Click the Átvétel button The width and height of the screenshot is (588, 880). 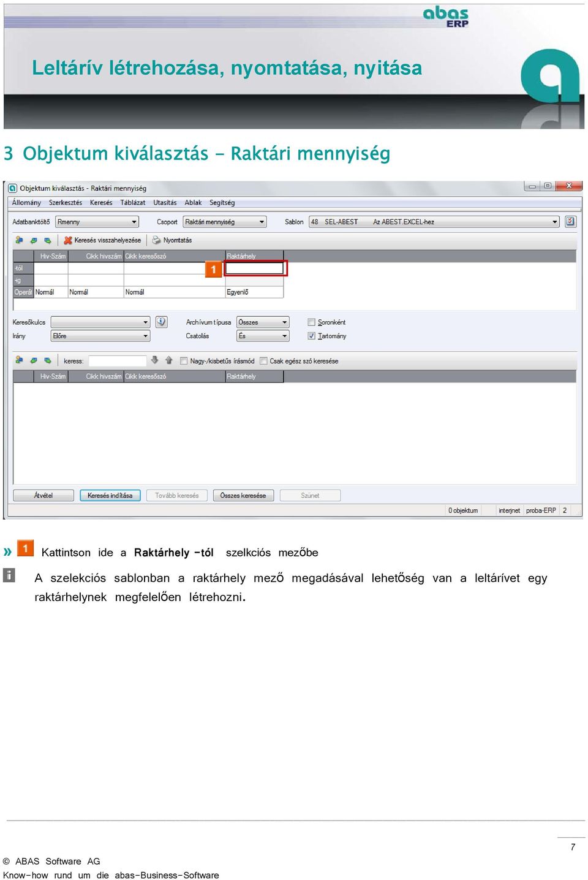(x=43, y=495)
